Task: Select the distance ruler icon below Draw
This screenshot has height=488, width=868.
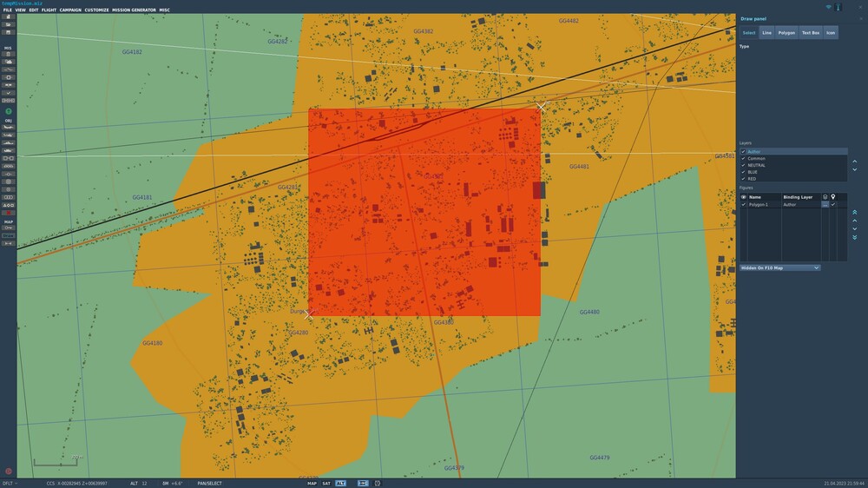Action: [9, 243]
